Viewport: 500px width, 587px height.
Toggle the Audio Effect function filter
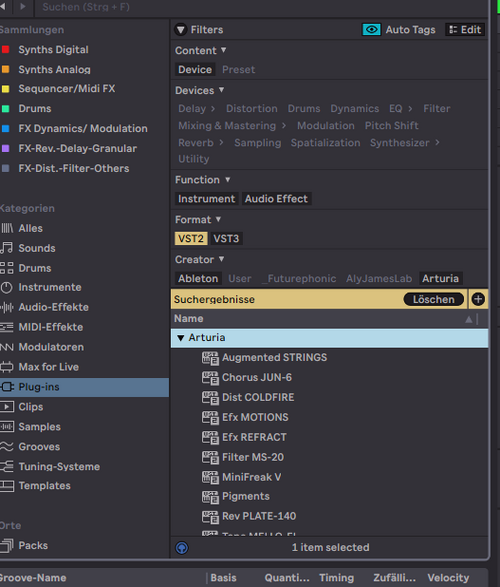[x=276, y=199]
